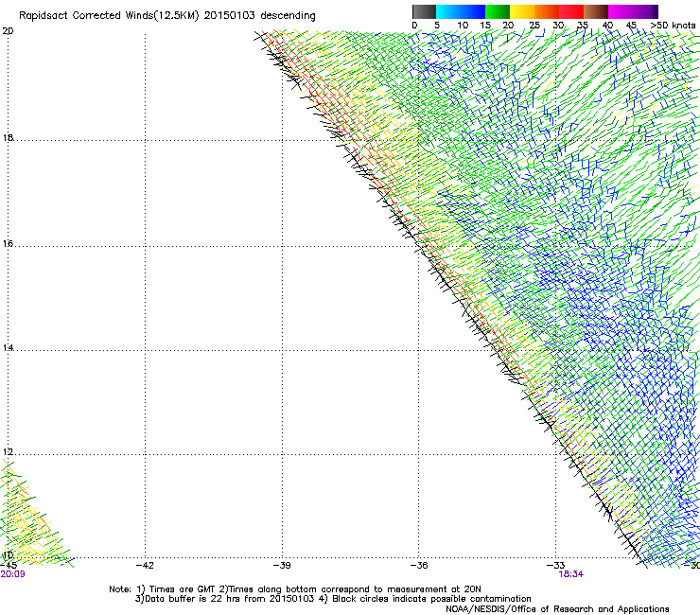
Task: Select the brown 35-40 knots legend swatch
Action: click(x=596, y=11)
